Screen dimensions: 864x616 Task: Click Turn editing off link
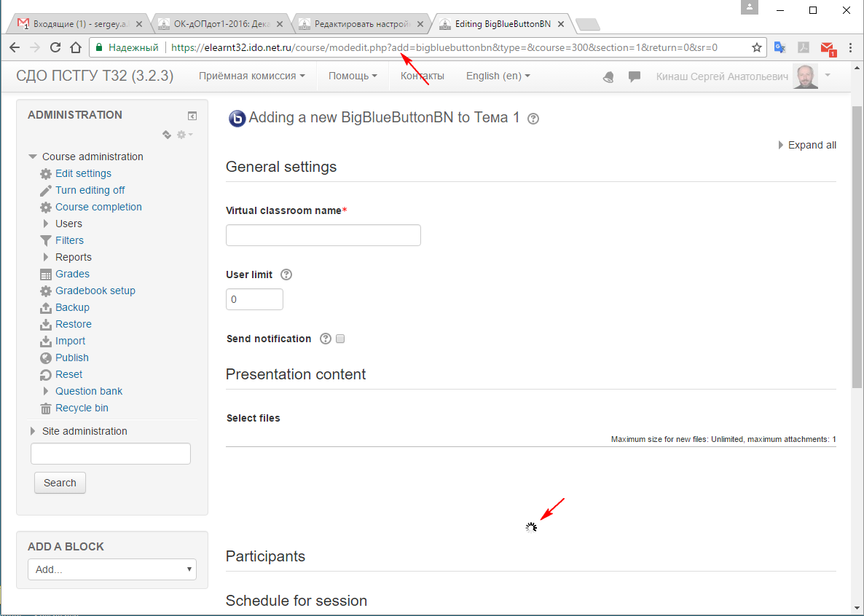tap(90, 190)
